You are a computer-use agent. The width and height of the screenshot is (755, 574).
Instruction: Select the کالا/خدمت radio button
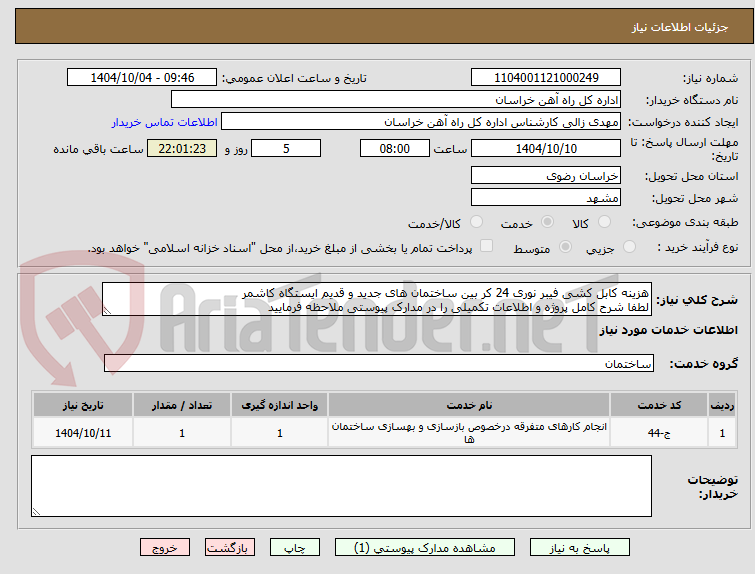[x=476, y=222]
